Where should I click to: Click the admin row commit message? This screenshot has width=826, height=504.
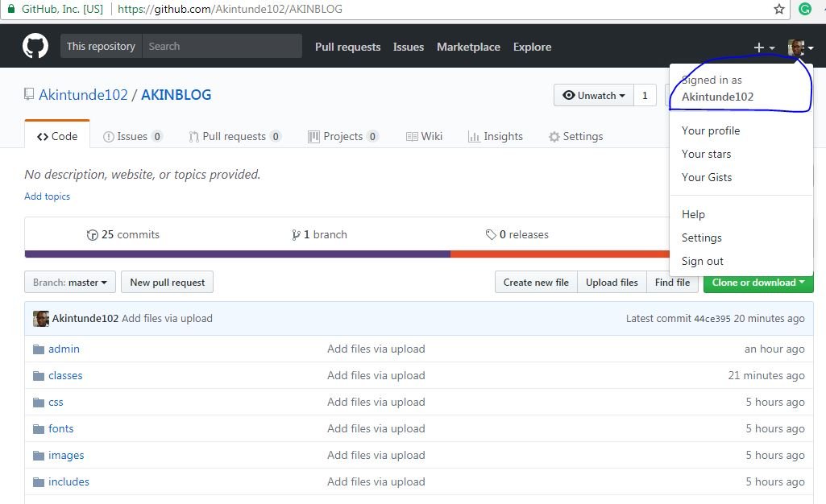tap(376, 349)
